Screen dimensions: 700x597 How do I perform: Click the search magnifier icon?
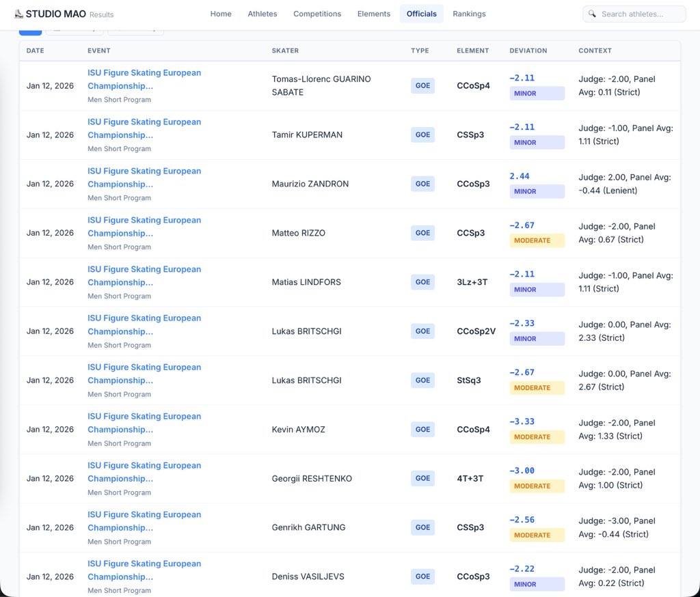point(592,14)
